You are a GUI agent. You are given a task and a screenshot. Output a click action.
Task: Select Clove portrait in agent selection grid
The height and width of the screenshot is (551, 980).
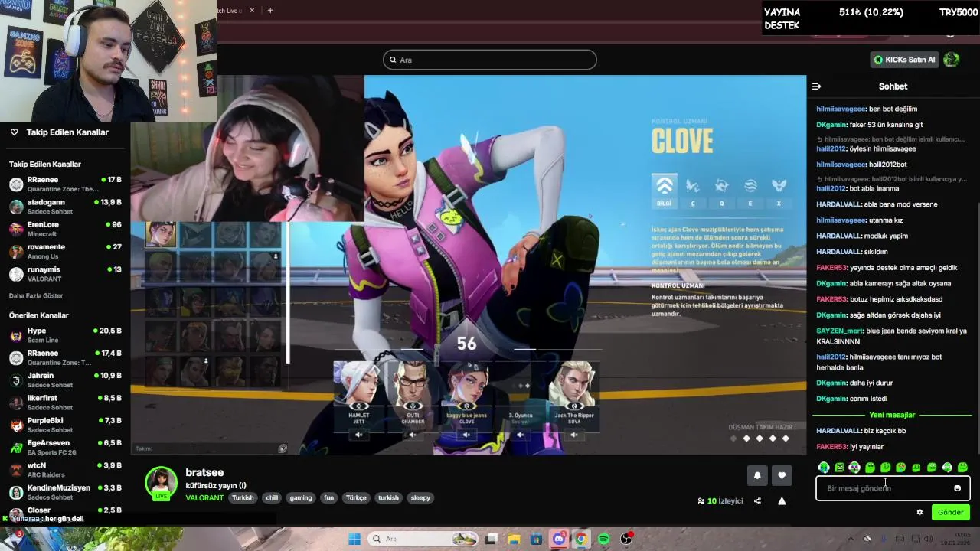pyautogui.click(x=161, y=234)
